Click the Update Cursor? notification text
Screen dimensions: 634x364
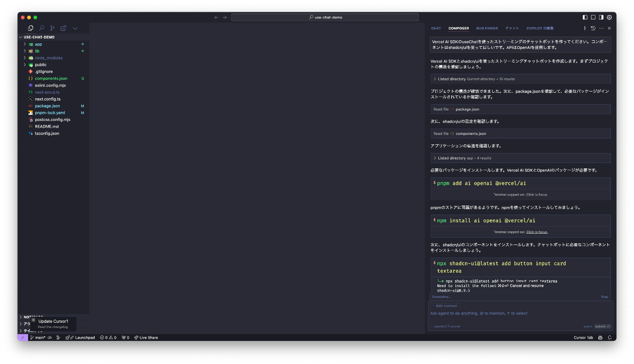53,321
